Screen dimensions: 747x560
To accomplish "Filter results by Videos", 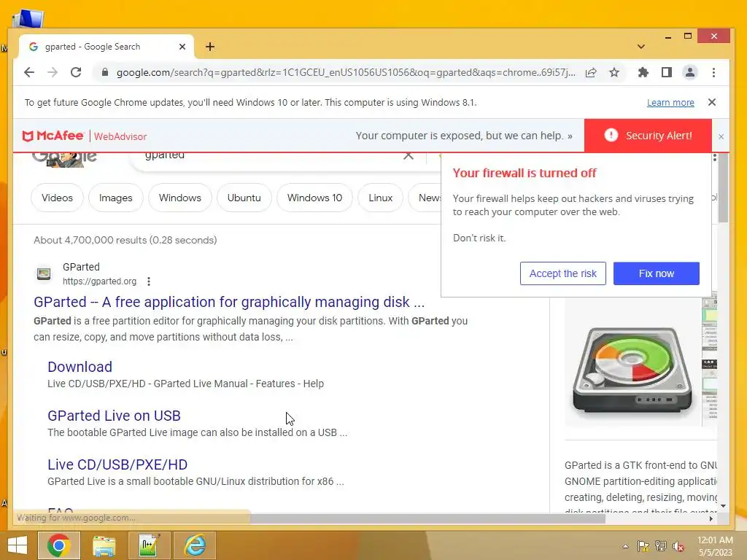I will 57,198.
